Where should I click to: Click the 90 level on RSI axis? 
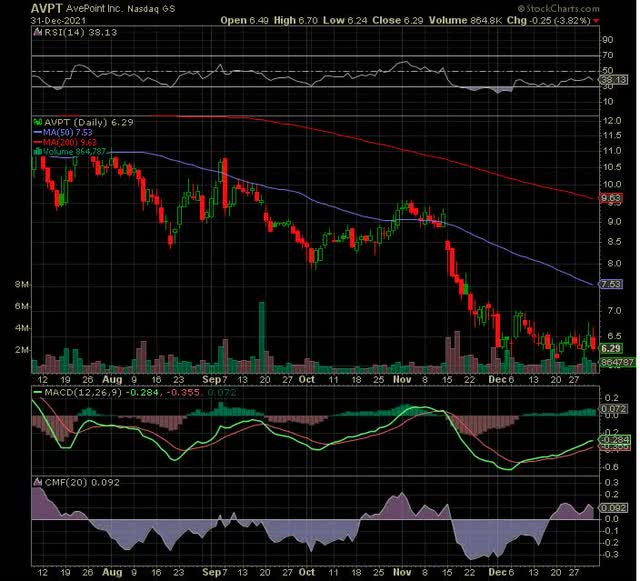(x=608, y=40)
